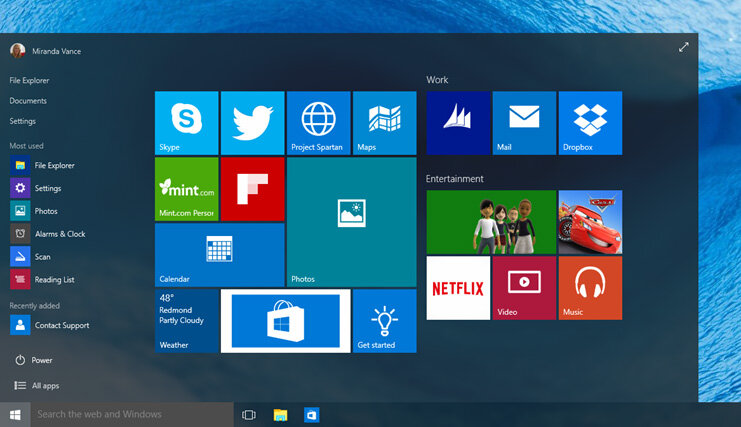Open the Netflix tile
The image size is (741, 427).
458,288
